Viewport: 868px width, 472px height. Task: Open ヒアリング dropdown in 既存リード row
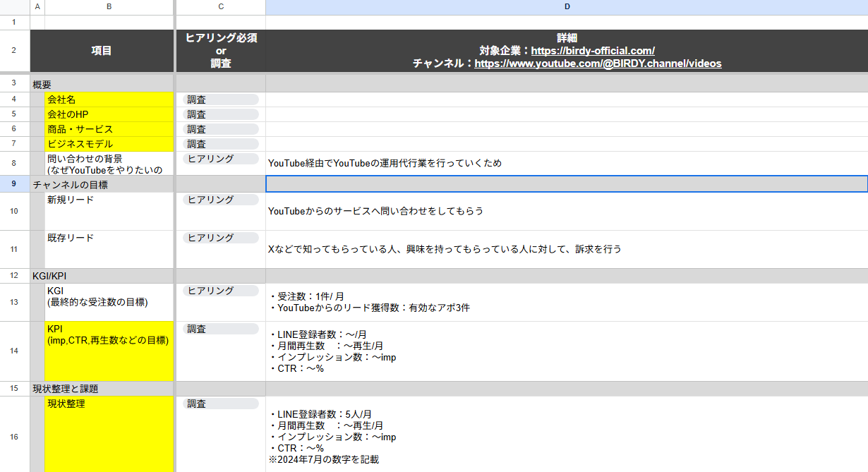(x=221, y=238)
